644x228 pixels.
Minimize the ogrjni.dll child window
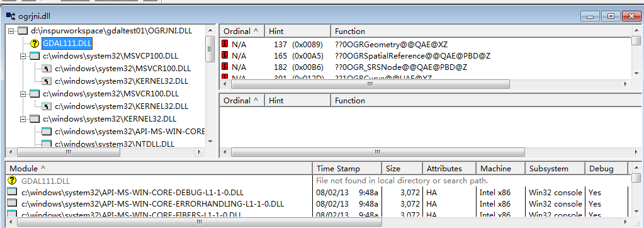tap(590, 16)
